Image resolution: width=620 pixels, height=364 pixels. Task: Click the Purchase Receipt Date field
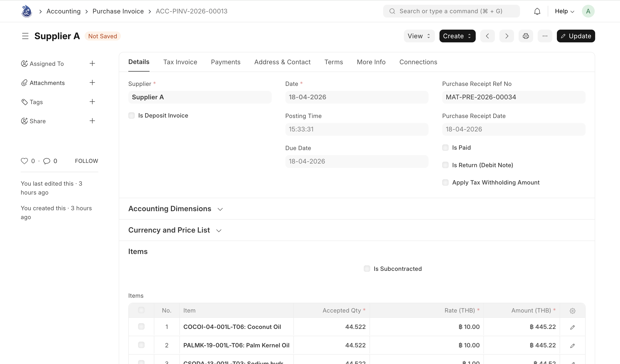[x=514, y=129]
